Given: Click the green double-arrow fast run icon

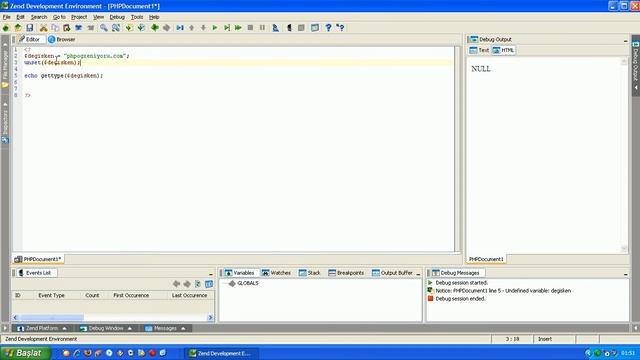Looking at the screenshot, I should tap(238, 28).
